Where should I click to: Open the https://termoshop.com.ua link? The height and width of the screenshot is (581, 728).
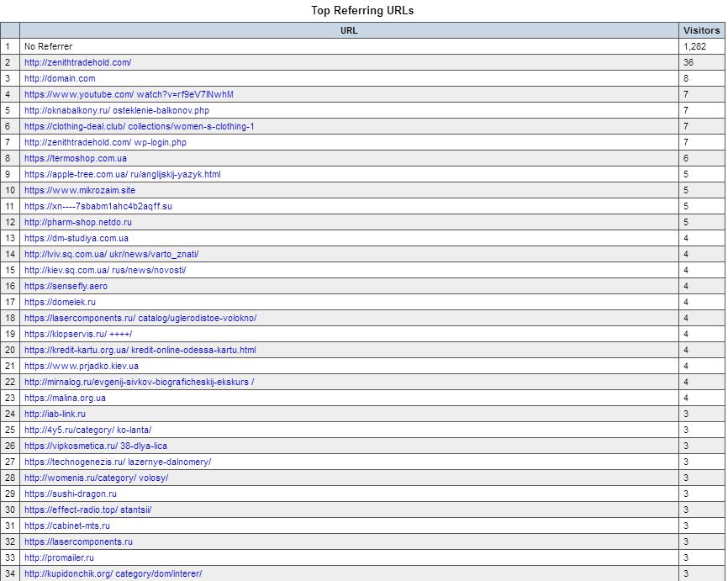click(x=76, y=158)
